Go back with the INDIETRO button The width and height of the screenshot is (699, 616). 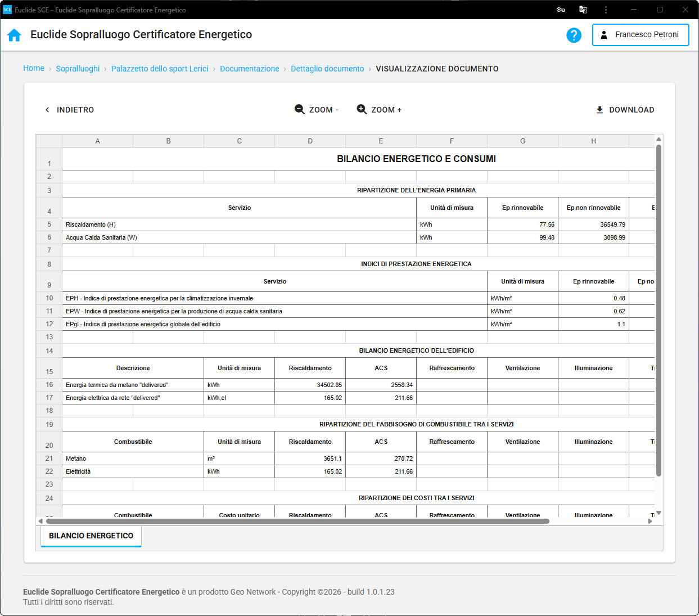(x=69, y=110)
